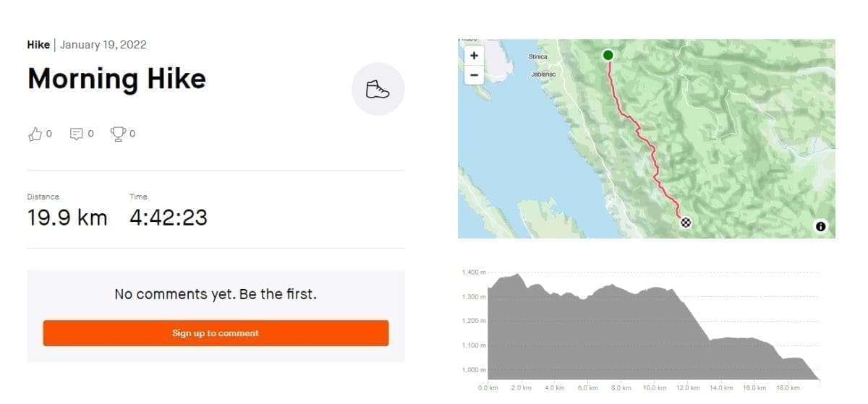Click the Jablanac label on the map

(542, 74)
